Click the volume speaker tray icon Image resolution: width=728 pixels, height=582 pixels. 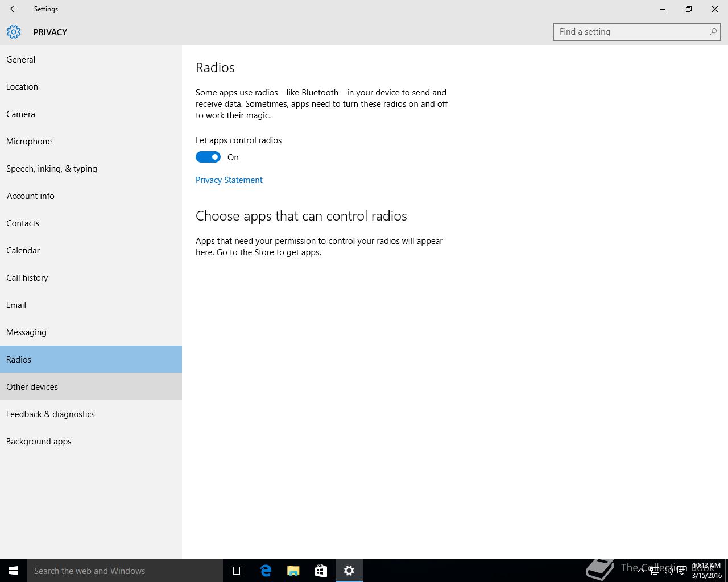pos(668,571)
